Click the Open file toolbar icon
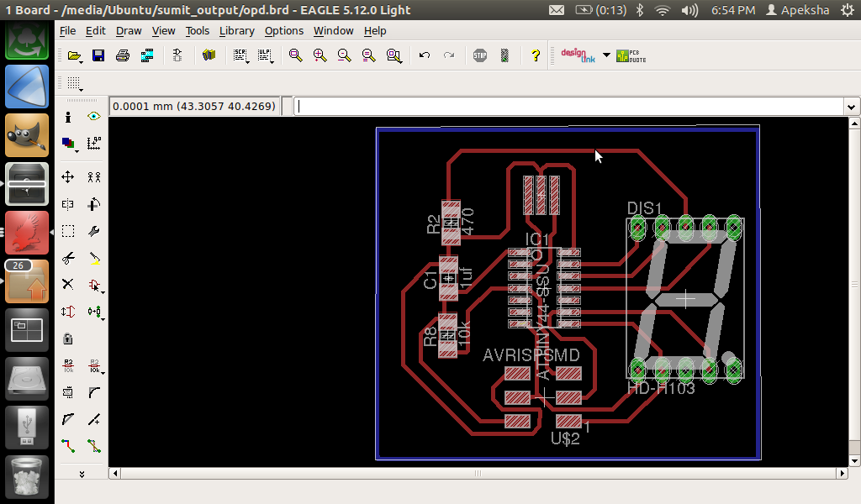Image resolution: width=861 pixels, height=504 pixels. pyautogui.click(x=74, y=55)
